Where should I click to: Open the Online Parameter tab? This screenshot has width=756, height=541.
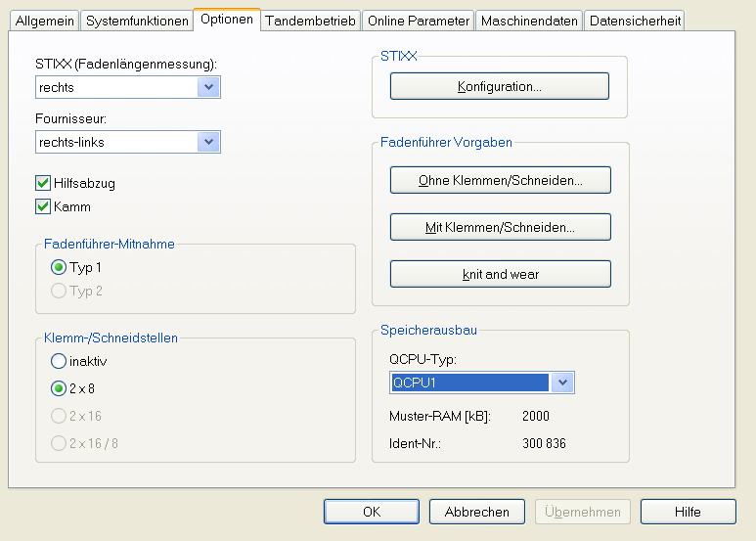[x=419, y=21]
